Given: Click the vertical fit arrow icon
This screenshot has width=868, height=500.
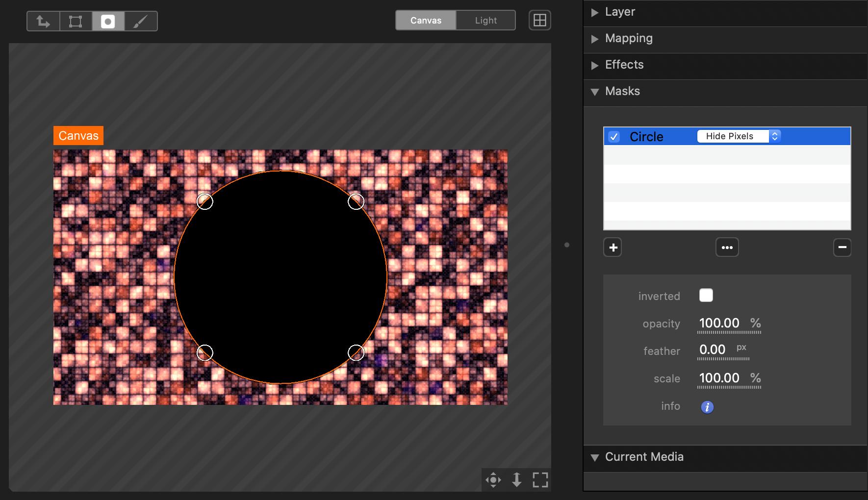Looking at the screenshot, I should (x=516, y=479).
